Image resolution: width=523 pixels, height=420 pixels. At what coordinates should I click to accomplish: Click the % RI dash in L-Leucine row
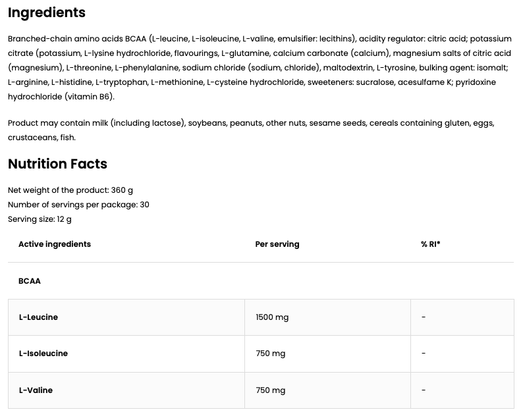pyautogui.click(x=424, y=317)
